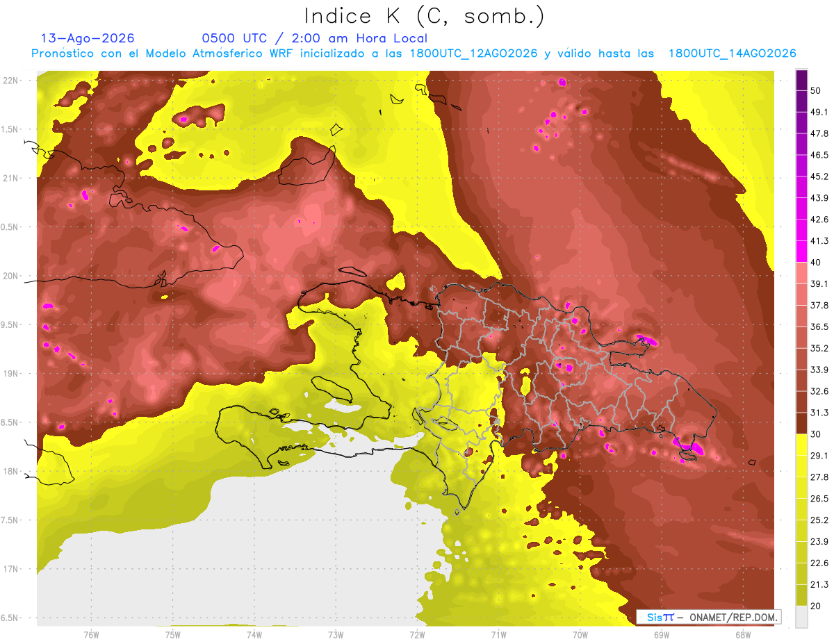Viewport: 834px width, 644px height.
Task: Select the date '13-Ago-2026'
Action: [88, 38]
